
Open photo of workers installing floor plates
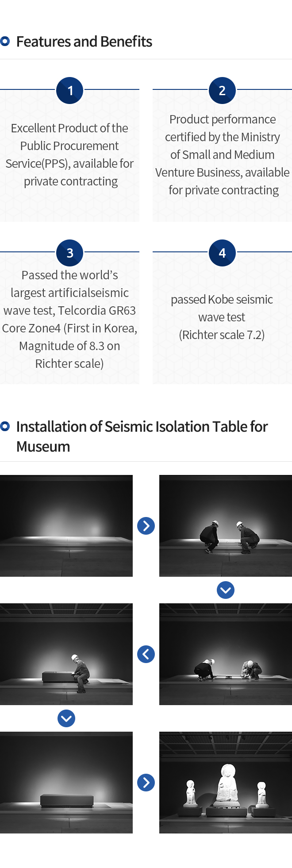click(226, 654)
